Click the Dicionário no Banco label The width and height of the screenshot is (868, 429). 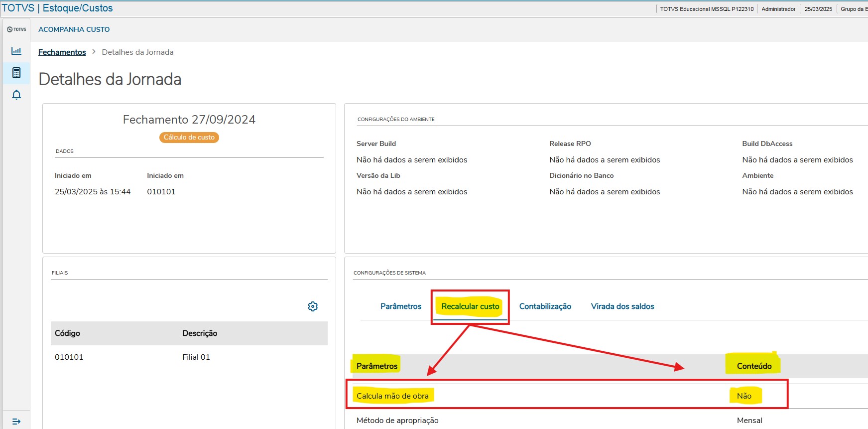[582, 175]
